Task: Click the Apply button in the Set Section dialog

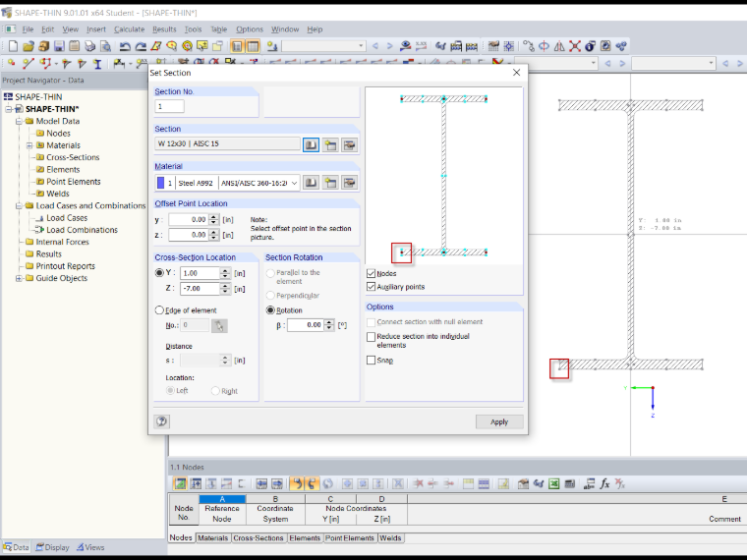Action: click(499, 421)
